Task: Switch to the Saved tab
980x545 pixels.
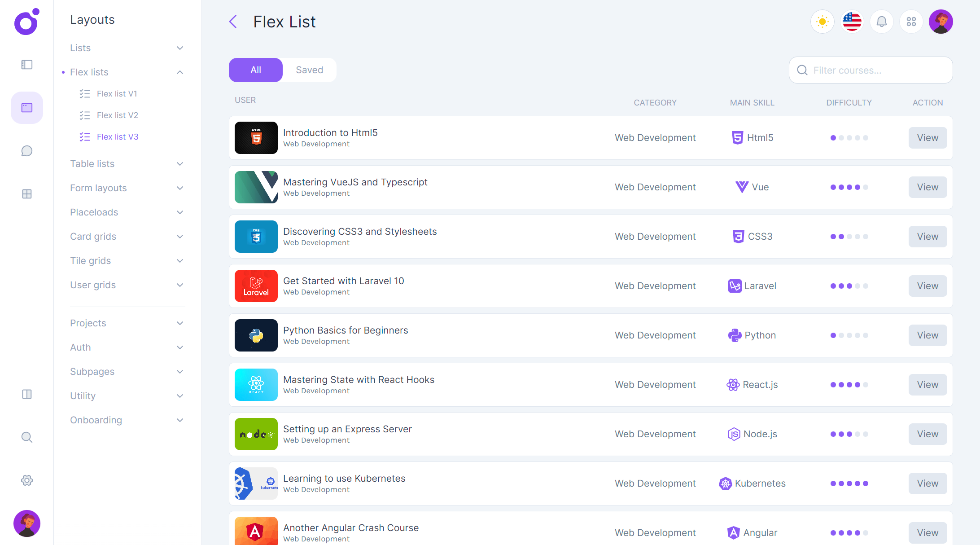Action: pos(309,70)
